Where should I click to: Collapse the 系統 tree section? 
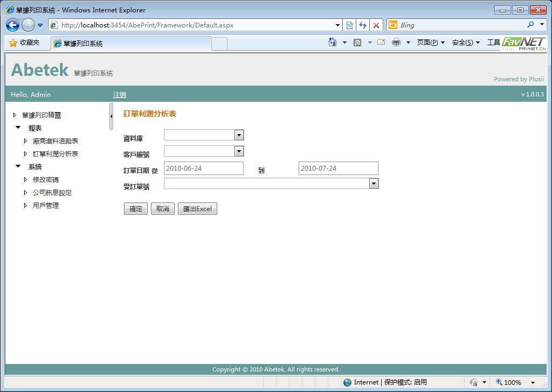click(x=18, y=166)
